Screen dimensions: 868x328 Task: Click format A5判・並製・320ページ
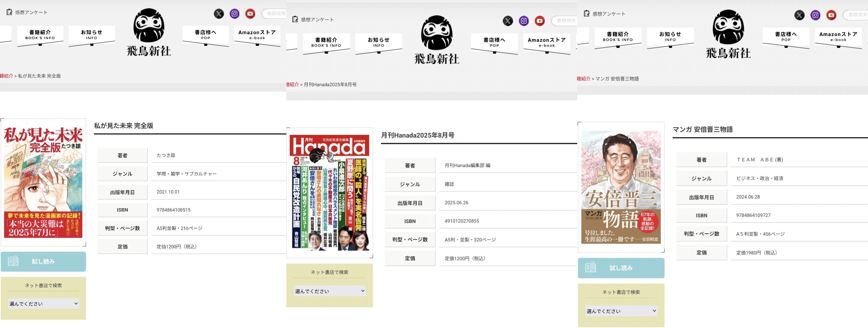coord(470,240)
